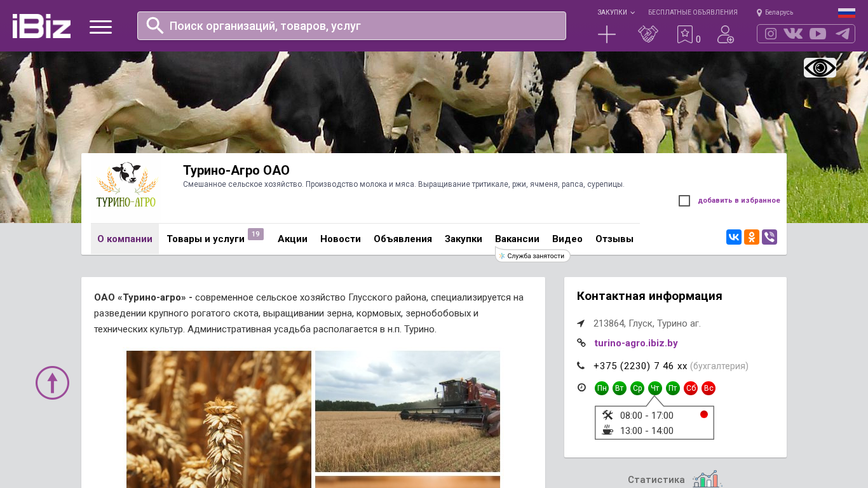Image resolution: width=868 pixels, height=488 pixels.
Task: Click 'добавить в избранное' text link
Action: [739, 201]
